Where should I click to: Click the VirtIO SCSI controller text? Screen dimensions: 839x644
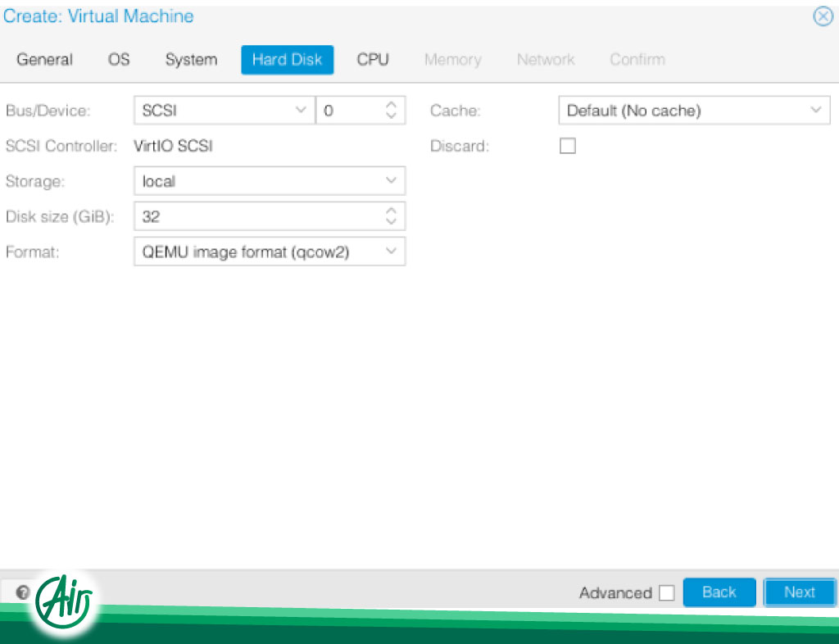click(x=173, y=146)
